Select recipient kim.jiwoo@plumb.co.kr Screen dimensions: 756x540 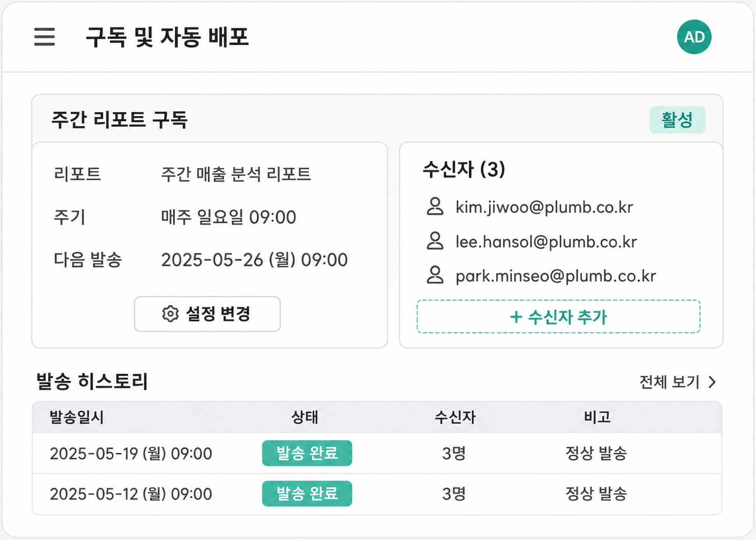click(x=544, y=207)
